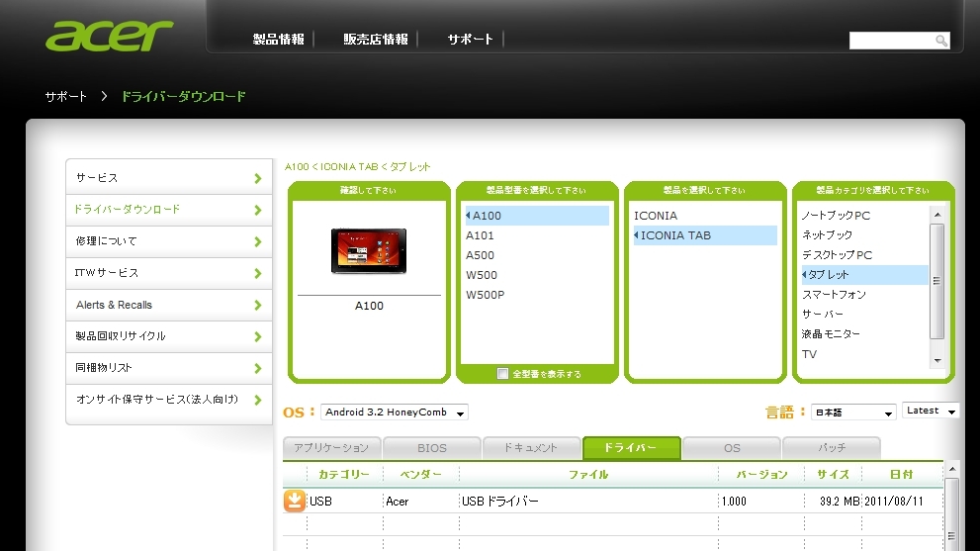Click the バージョン column header

click(761, 475)
